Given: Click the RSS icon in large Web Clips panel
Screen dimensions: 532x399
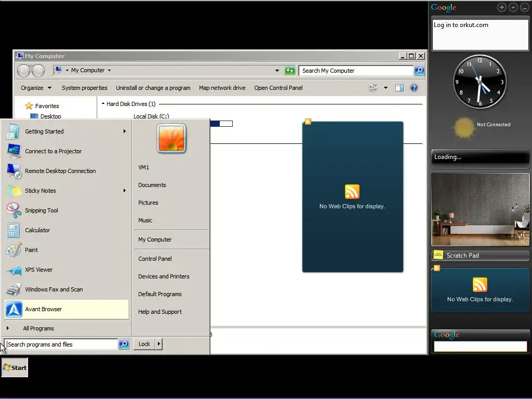Looking at the screenshot, I should [352, 192].
